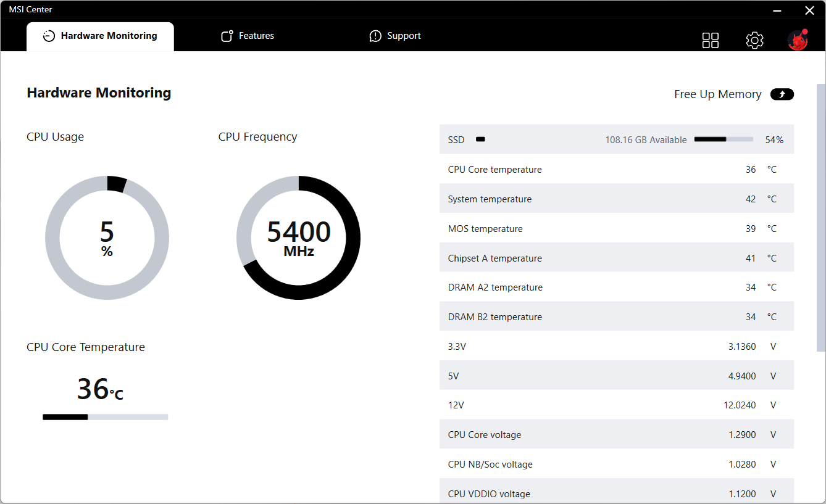The height and width of the screenshot is (504, 826).
Task: Select the 12V voltage row
Action: pyautogui.click(x=616, y=405)
